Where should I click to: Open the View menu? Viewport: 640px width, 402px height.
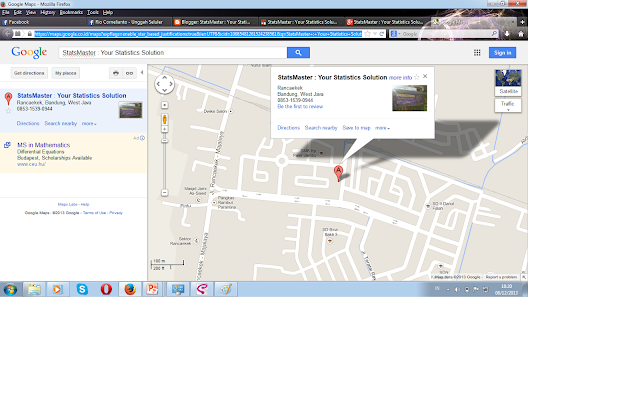pyautogui.click(x=31, y=12)
